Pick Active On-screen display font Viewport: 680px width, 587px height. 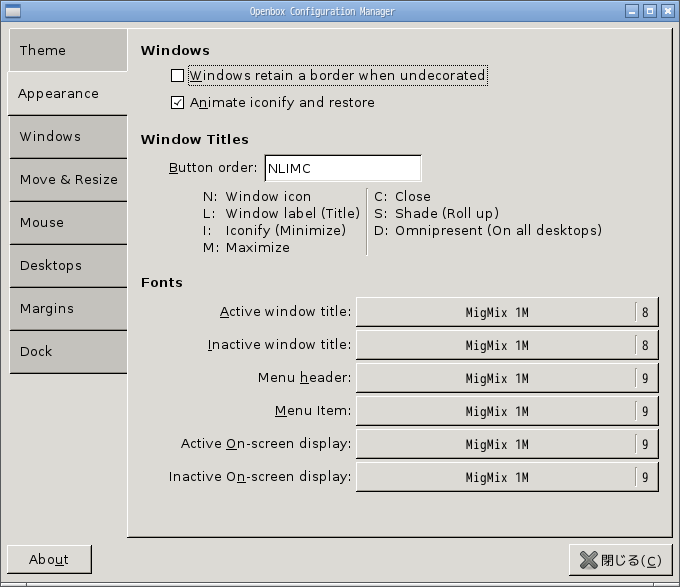507,444
